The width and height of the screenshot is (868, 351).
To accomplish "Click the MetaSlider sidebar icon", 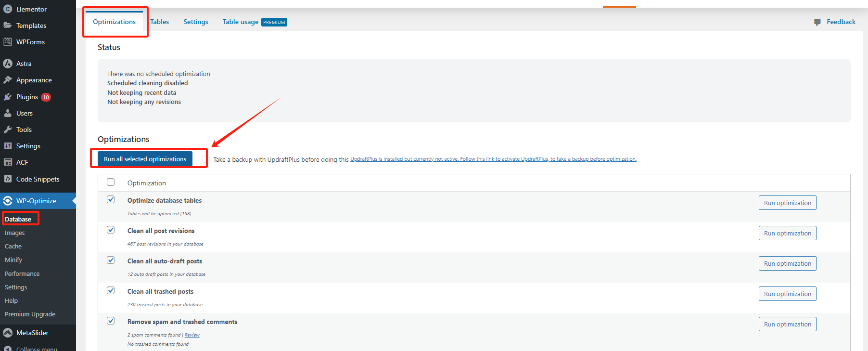I will (8, 333).
